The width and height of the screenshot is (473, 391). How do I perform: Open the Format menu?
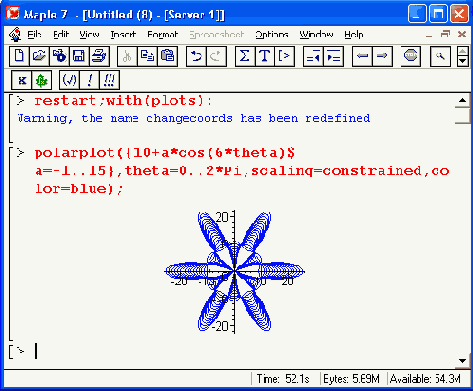point(163,34)
